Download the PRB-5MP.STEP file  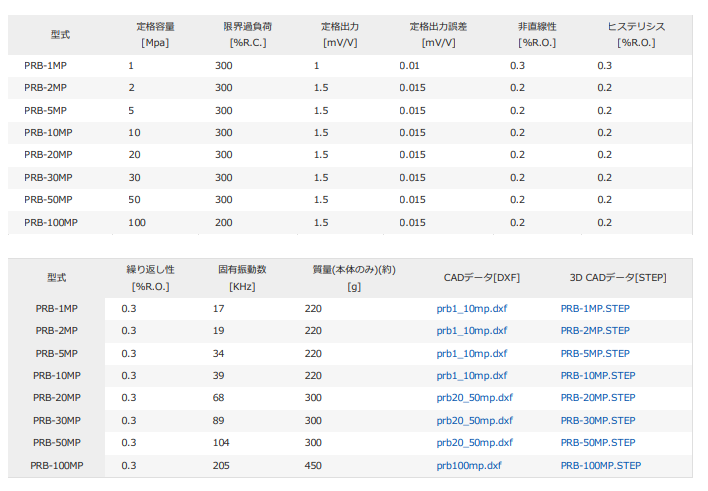coord(595,354)
